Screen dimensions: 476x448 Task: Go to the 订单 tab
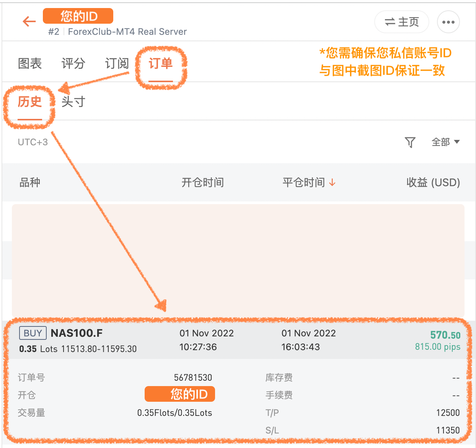tap(161, 63)
